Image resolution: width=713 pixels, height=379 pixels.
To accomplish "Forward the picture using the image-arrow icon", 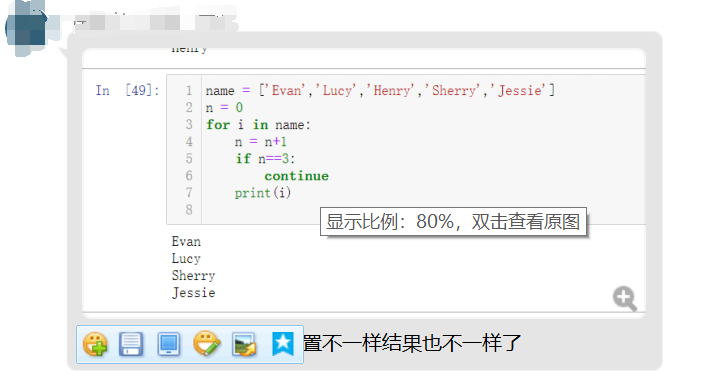I will click(244, 344).
